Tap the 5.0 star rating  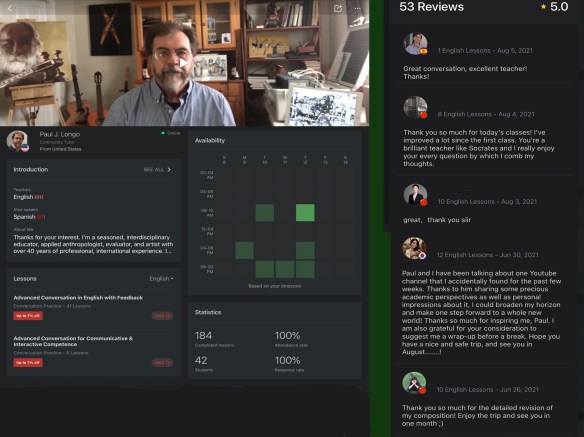[x=555, y=7]
